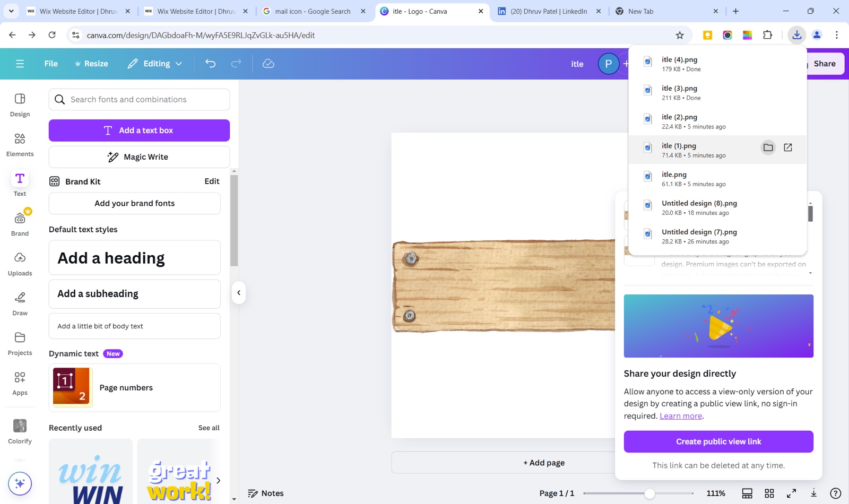The image size is (849, 504).
Task: Collapse the side panel arrow
Action: pyautogui.click(x=239, y=293)
